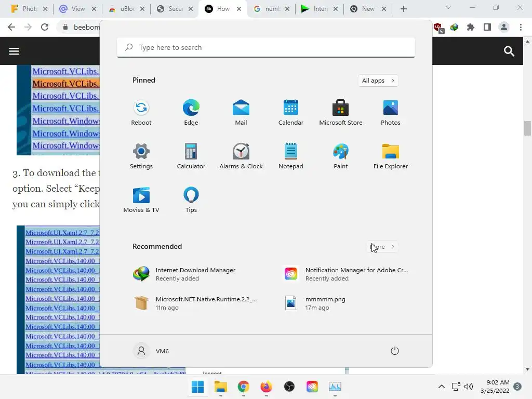
Task: Open Adobe Creative Cloud on taskbar
Action: pos(312,387)
